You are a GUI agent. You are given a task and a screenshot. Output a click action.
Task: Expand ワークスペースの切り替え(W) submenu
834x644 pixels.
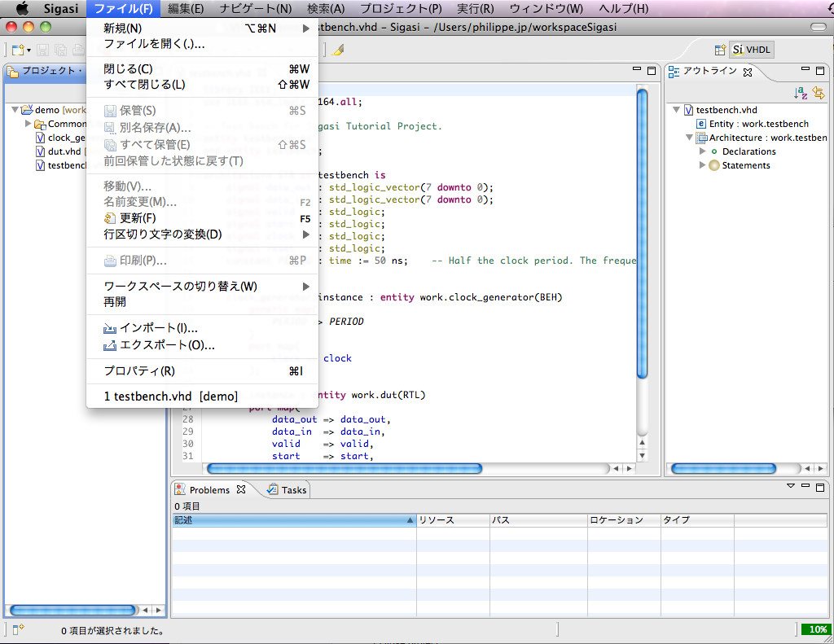click(202, 286)
